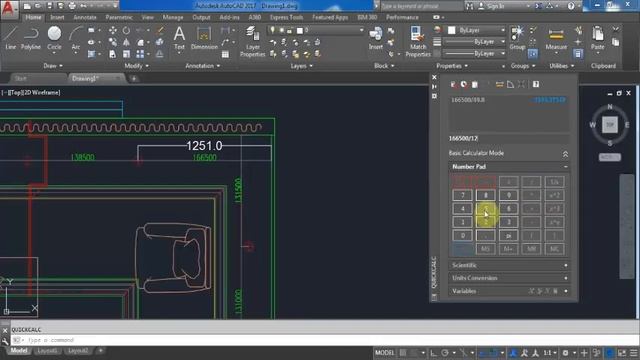Click the Group tool
640x360 pixels.
517,38
